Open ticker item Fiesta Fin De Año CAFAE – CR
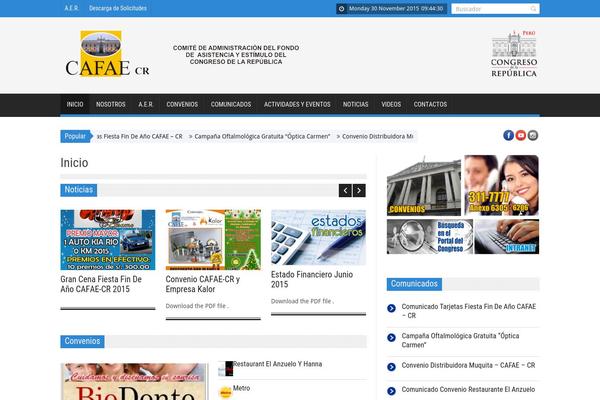 tap(140, 136)
